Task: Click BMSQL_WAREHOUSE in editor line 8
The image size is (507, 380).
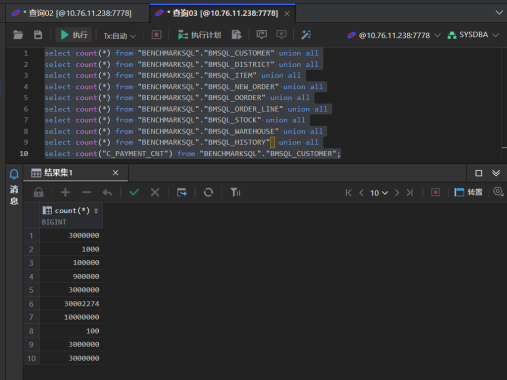Action: click(241, 131)
